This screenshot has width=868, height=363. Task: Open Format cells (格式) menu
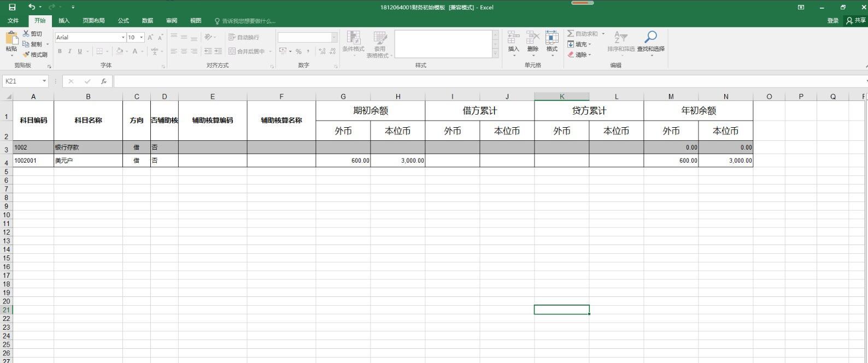pyautogui.click(x=552, y=43)
